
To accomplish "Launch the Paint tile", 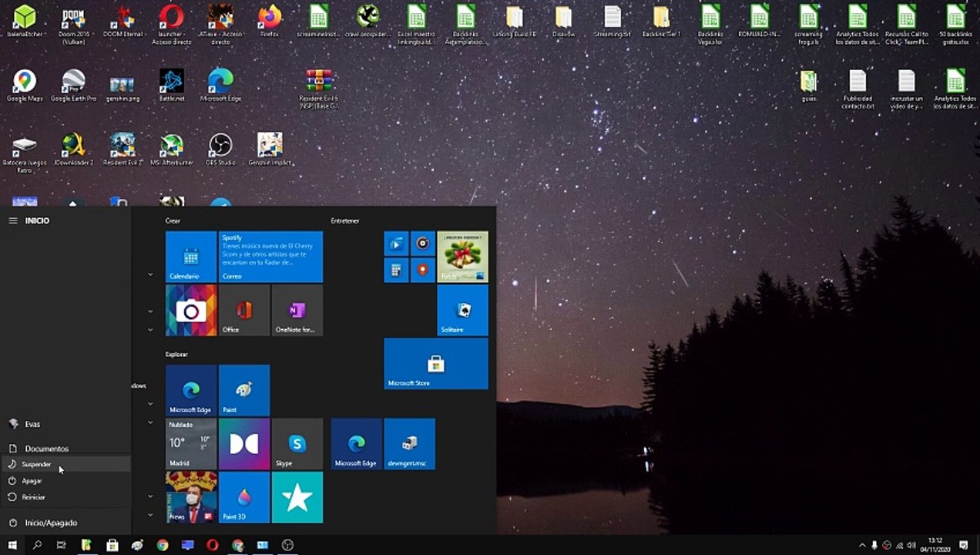I will tap(244, 390).
